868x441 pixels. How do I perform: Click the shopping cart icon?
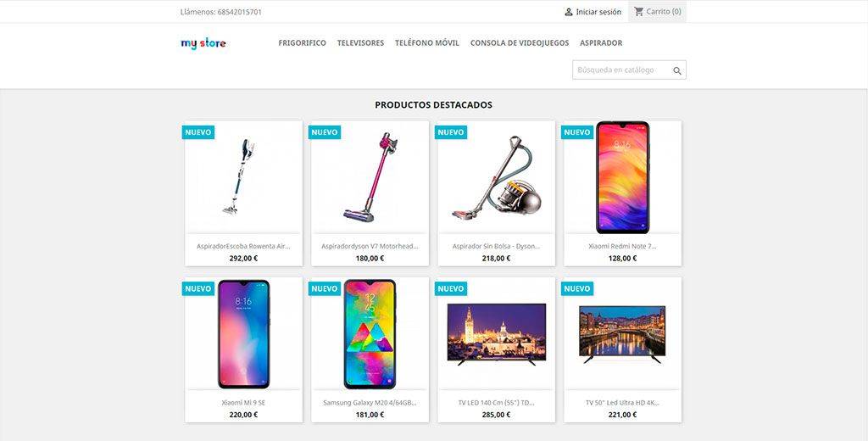(639, 12)
